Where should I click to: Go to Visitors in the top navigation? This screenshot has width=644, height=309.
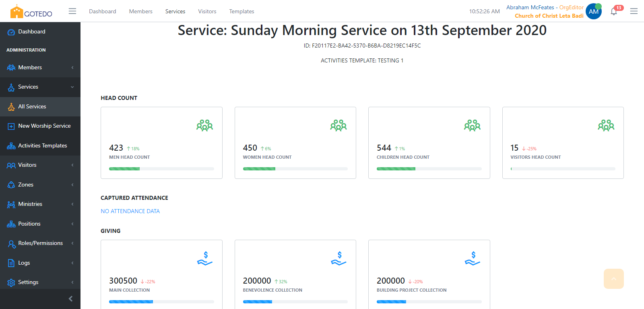(x=207, y=11)
